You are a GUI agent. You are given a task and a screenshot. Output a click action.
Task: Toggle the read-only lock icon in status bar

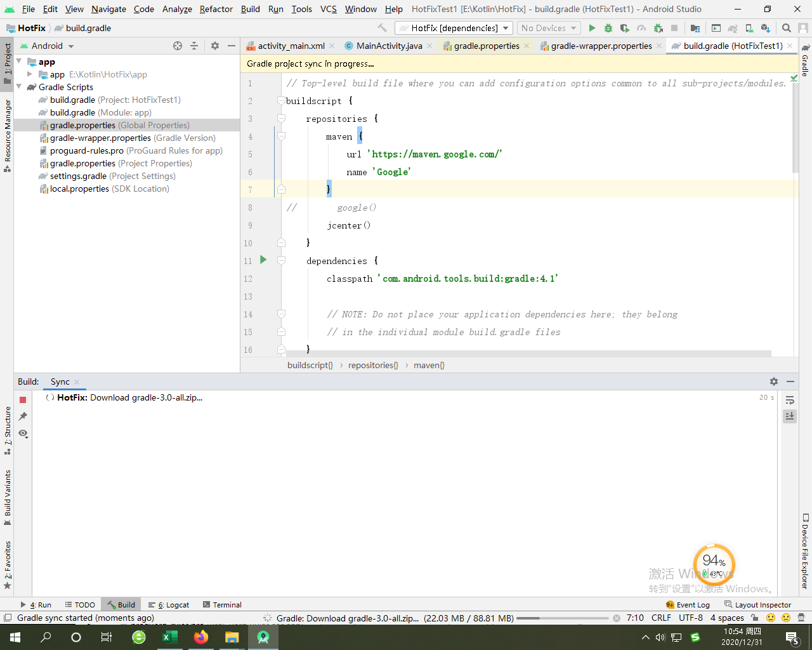[x=755, y=618]
